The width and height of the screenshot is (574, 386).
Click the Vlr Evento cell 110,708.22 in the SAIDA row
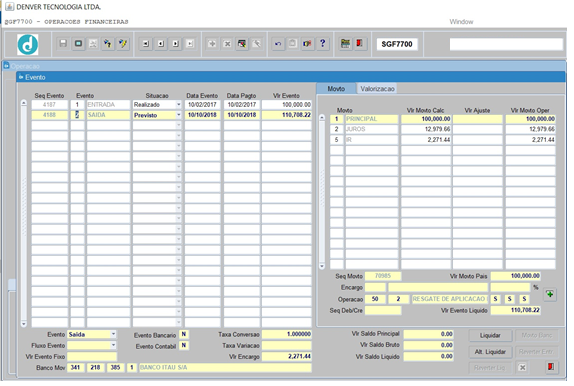pyautogui.click(x=287, y=115)
